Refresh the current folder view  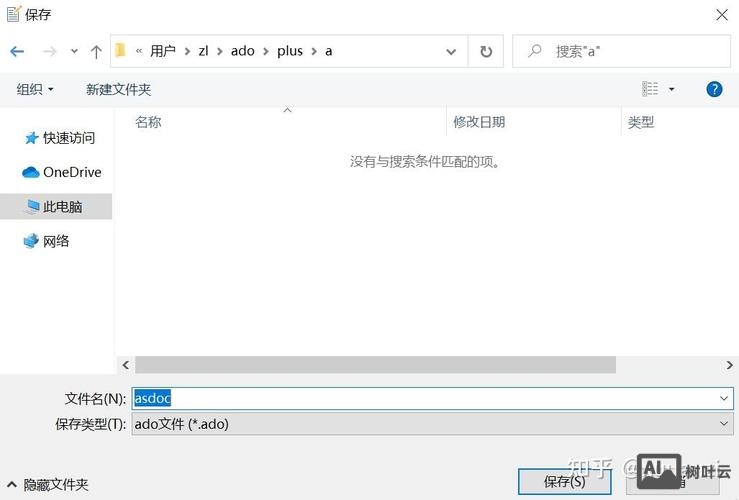pos(486,51)
